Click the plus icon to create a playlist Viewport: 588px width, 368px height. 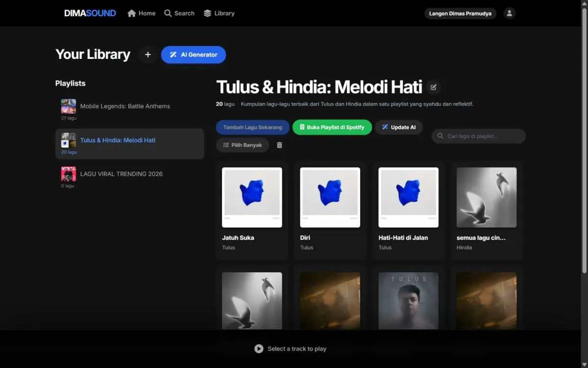(148, 54)
